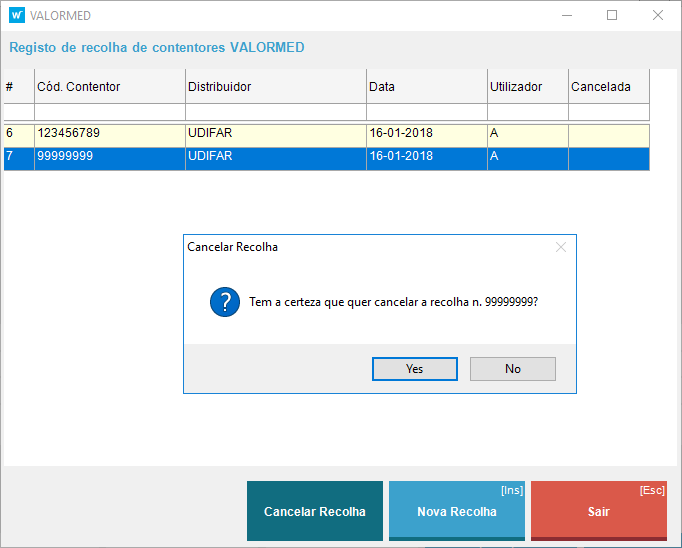Maximize the VALORMED window
Screen dimensions: 682x548
612,15
